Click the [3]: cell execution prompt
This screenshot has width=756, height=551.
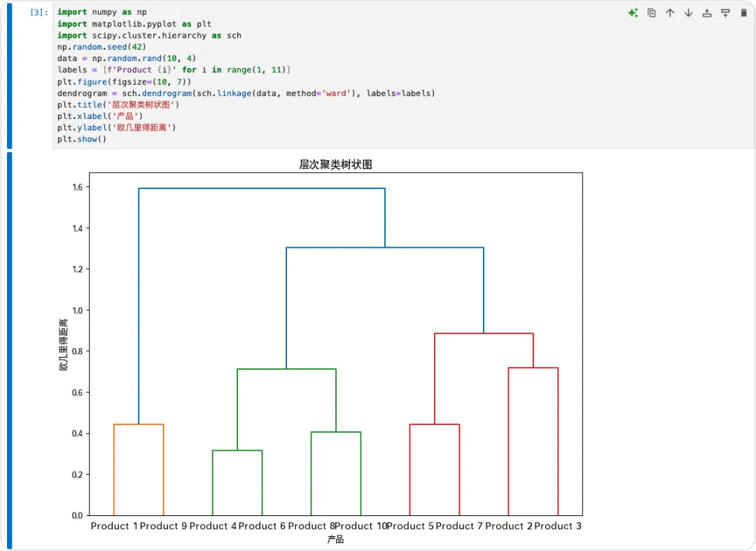pyautogui.click(x=39, y=13)
